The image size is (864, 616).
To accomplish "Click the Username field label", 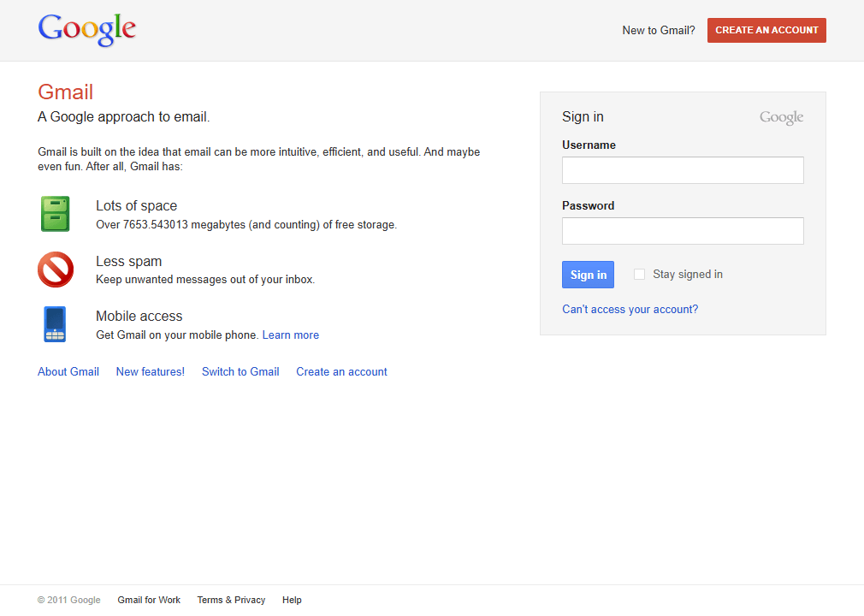I will (x=589, y=145).
